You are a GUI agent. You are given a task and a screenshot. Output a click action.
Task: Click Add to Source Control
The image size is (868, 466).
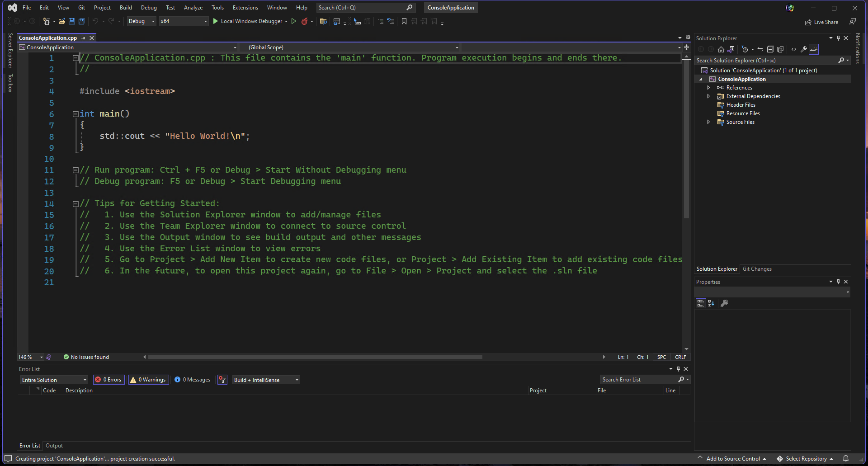click(733, 458)
